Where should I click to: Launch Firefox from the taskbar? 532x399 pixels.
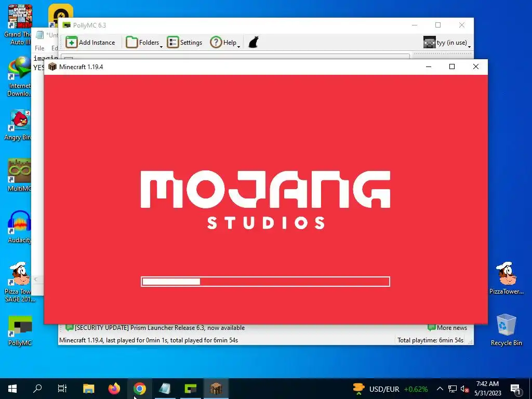[114, 389]
